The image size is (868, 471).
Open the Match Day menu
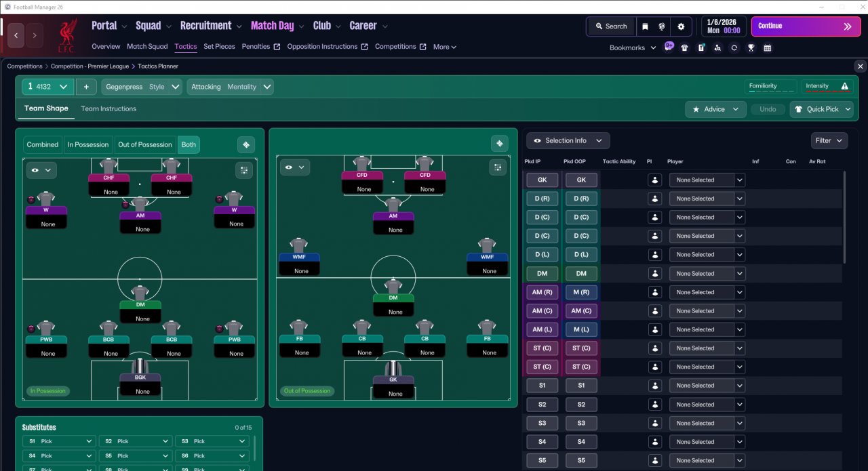(277, 26)
